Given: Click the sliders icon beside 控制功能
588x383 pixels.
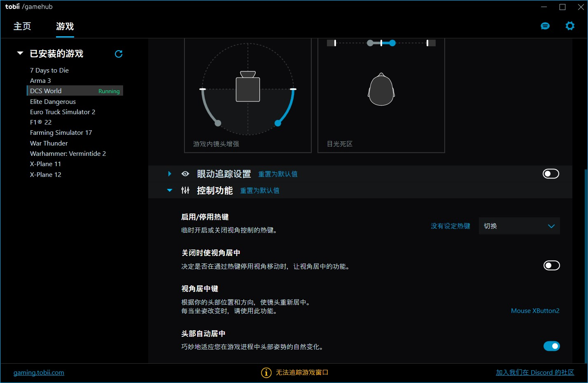Looking at the screenshot, I should tap(185, 190).
